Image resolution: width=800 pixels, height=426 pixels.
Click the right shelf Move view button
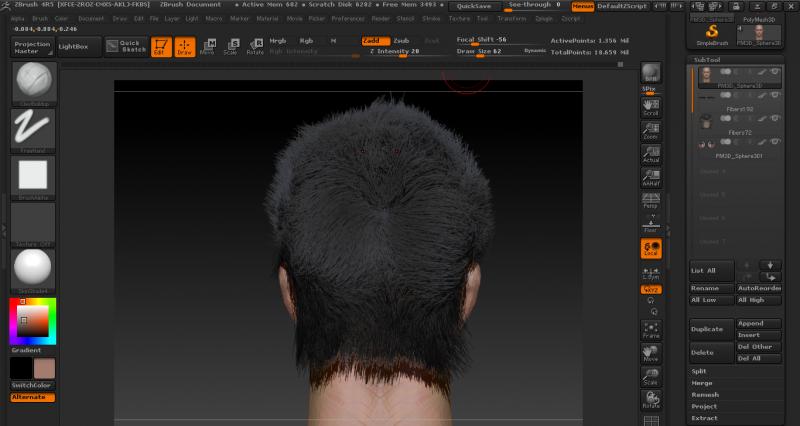tap(651, 354)
